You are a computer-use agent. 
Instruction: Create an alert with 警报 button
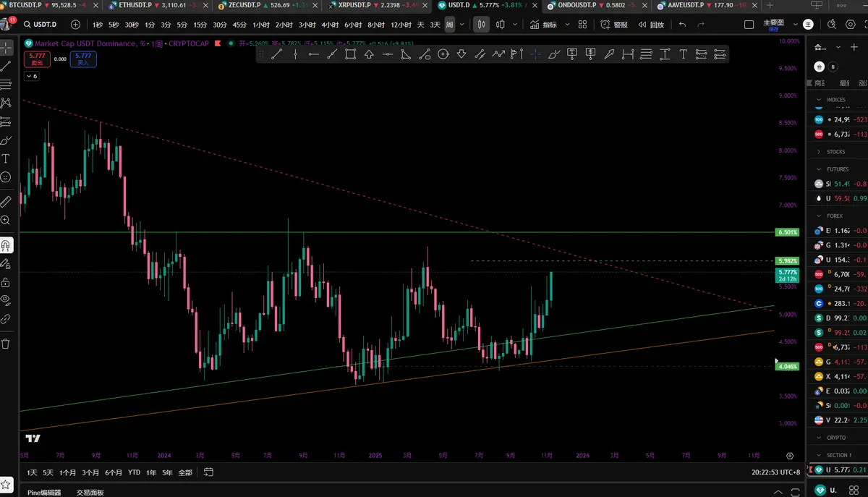[615, 24]
